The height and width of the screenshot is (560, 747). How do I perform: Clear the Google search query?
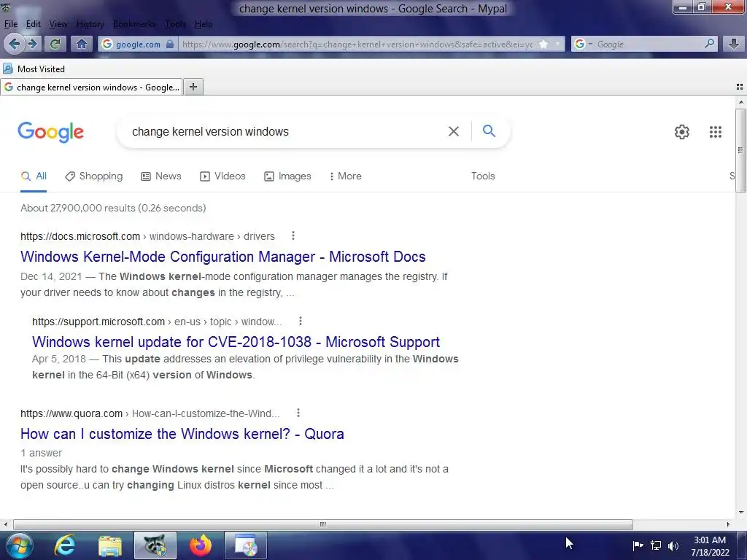coord(454,131)
